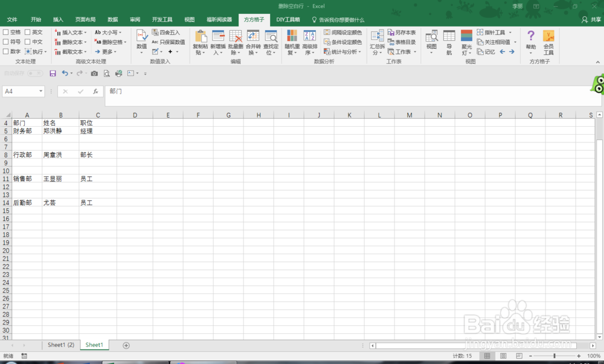Image resolution: width=604 pixels, height=364 pixels.
Task: Click the print preview magnifier icon
Action: coord(107,73)
